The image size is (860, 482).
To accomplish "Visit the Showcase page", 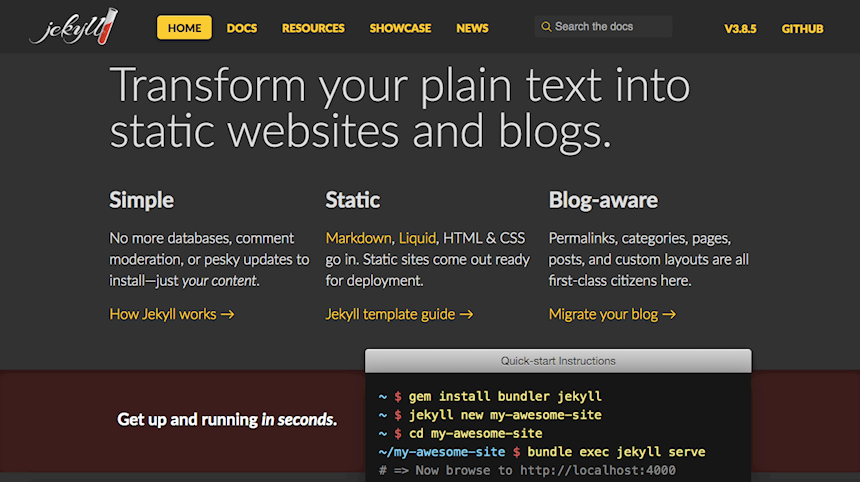I will (400, 28).
